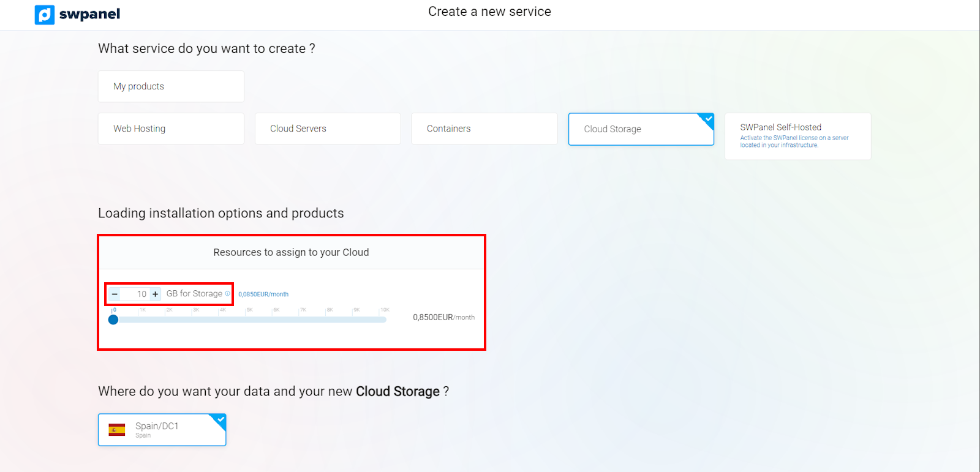
Task: Click the minus button for storage GB
Action: 115,294
